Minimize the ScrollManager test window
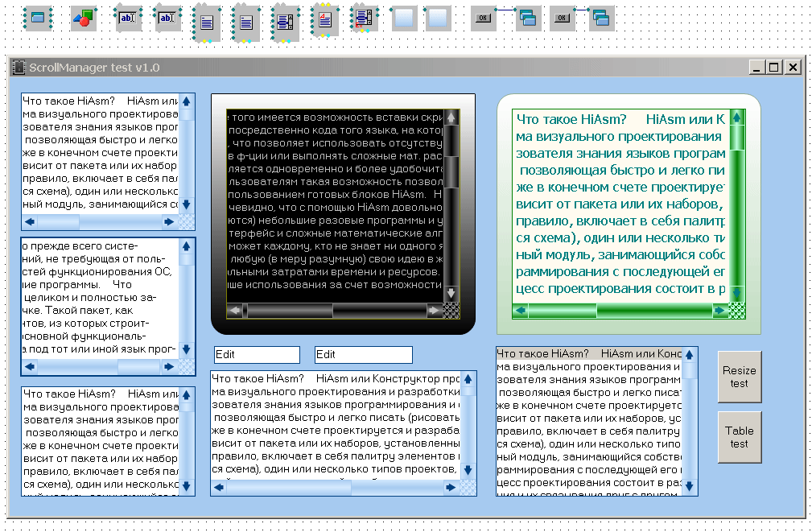 coord(756,68)
